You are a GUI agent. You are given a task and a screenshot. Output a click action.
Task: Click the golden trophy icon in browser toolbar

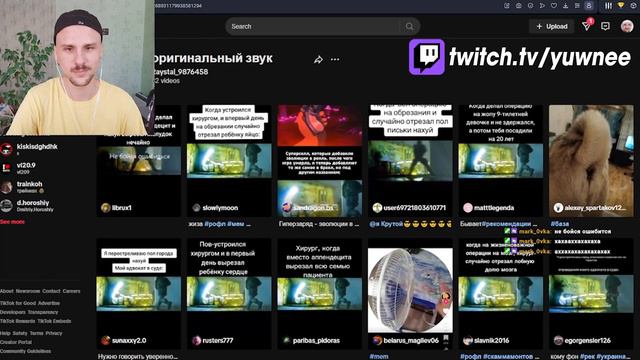pos(621,5)
